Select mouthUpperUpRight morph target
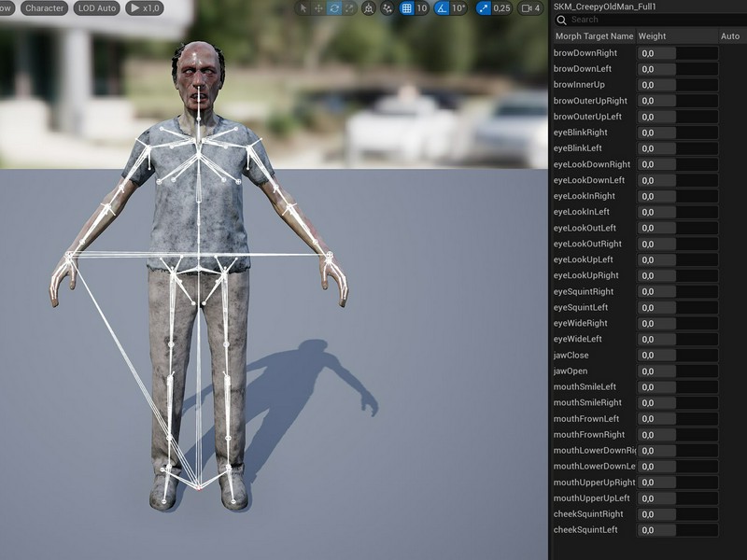 [594, 483]
